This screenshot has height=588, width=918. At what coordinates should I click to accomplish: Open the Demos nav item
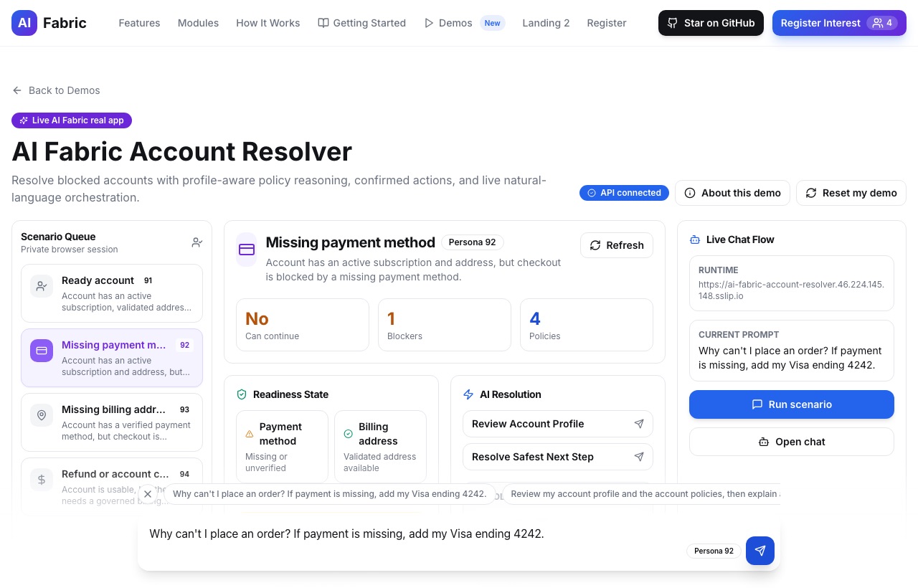(x=465, y=23)
